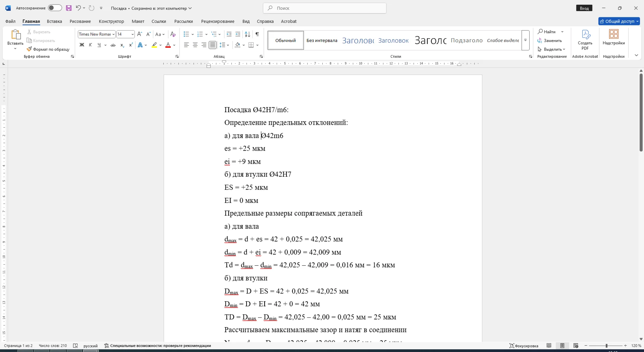Viewport: 644px width, 352px height.
Task: Open the font size 14 dropdown
Action: pos(132,34)
